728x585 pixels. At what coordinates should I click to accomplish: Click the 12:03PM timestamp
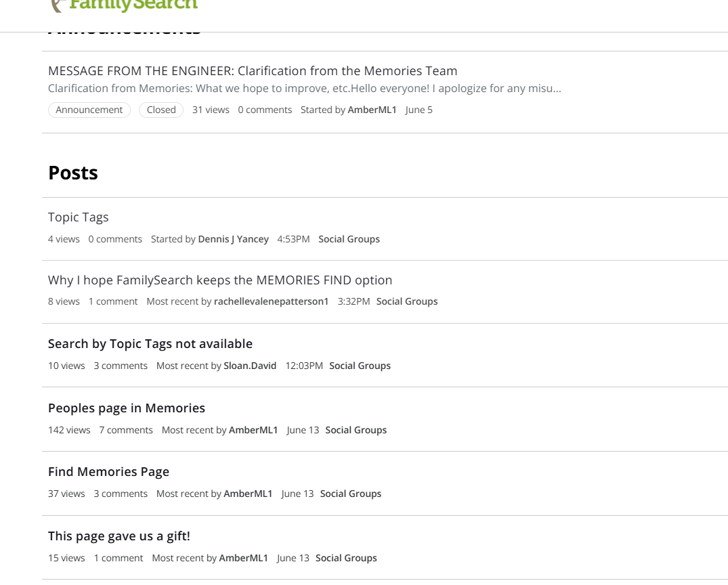pyautogui.click(x=304, y=366)
